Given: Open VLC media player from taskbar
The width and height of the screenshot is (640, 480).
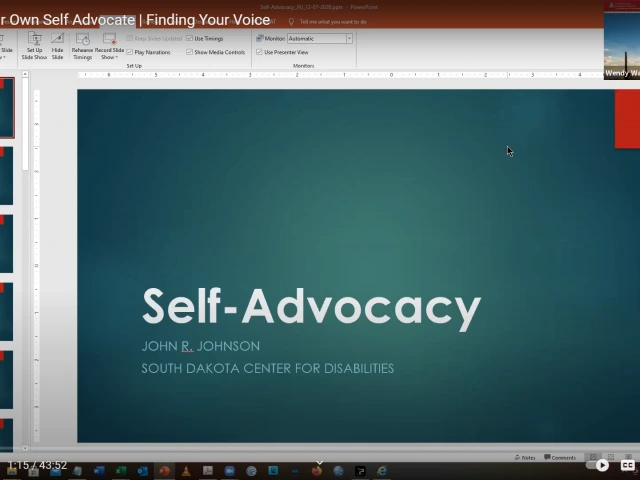Looking at the screenshot, I should click(186, 471).
